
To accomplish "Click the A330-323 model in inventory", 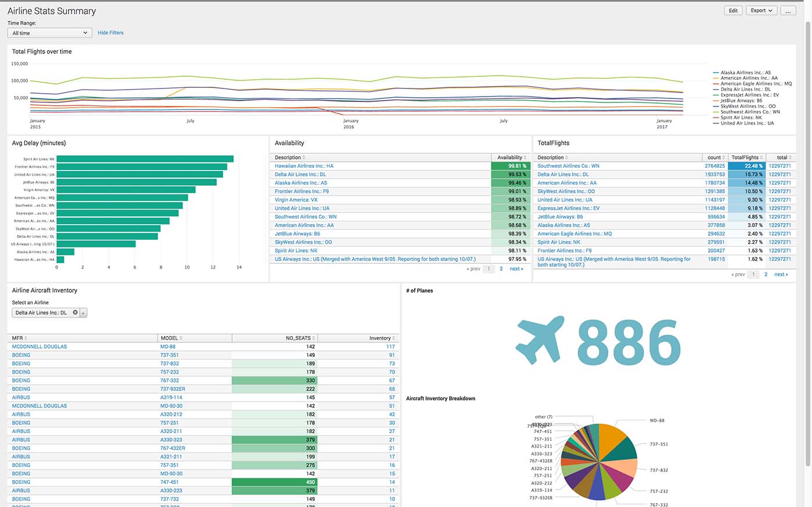I will [171, 439].
